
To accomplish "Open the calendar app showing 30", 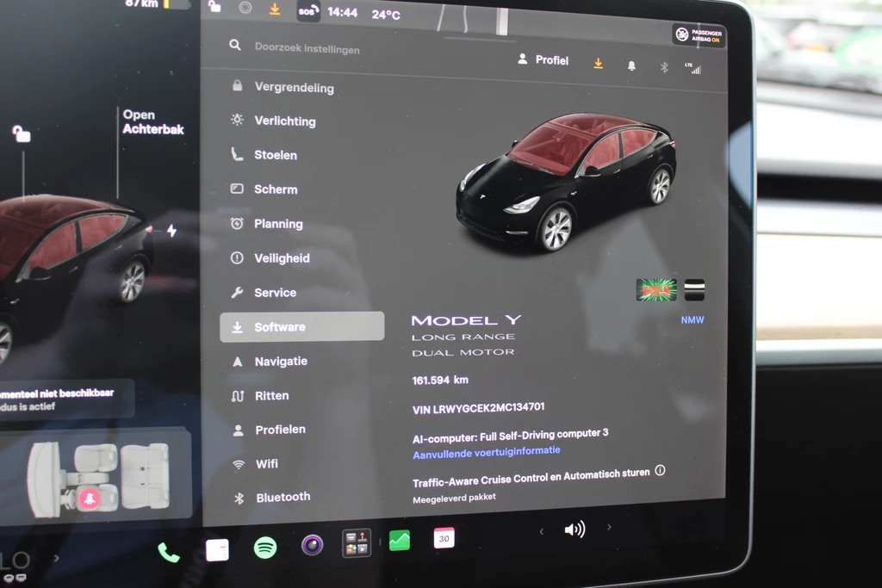I will pos(444,538).
